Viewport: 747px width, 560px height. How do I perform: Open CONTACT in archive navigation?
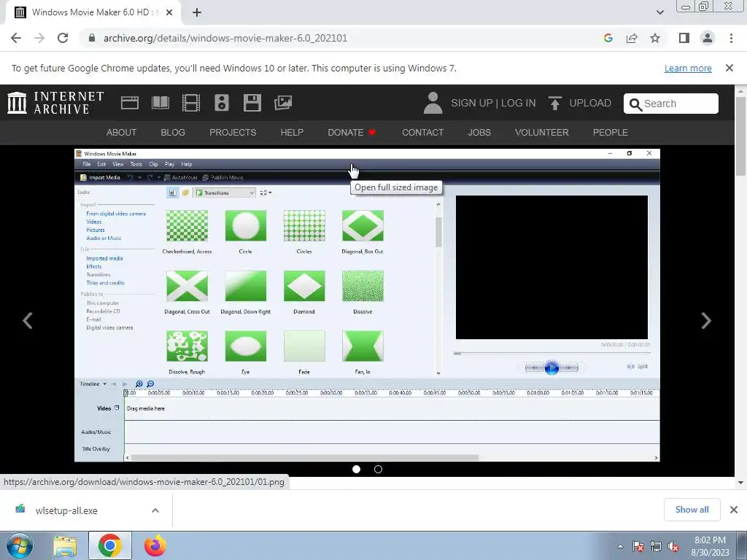click(422, 133)
